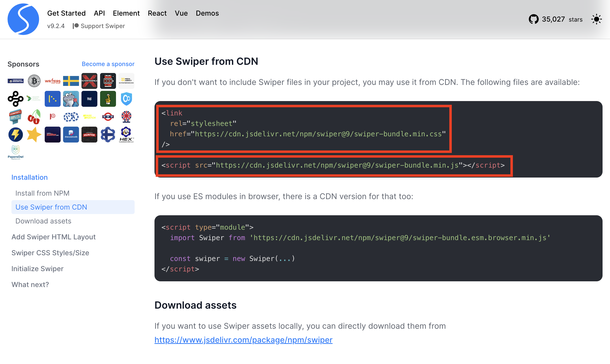Viewport: 610px width, 364px height.
Task: Jump to Add Swiper HTML Layout section
Action: [x=54, y=237]
